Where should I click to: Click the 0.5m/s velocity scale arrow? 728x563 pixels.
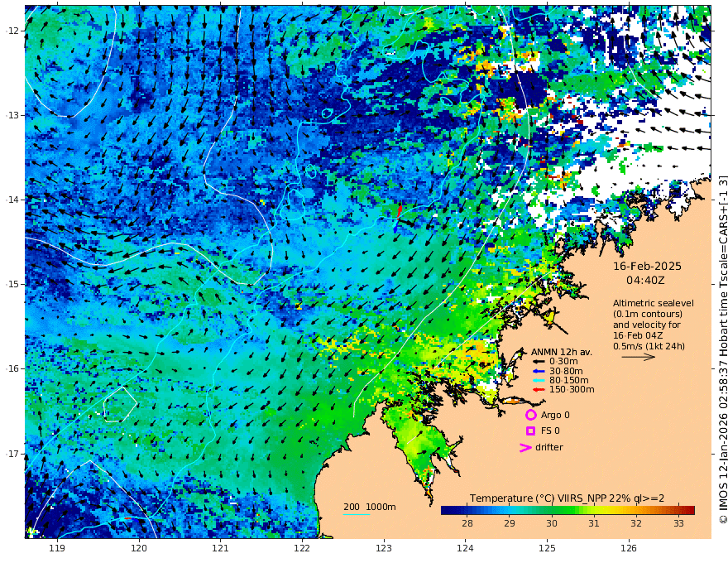pos(639,357)
